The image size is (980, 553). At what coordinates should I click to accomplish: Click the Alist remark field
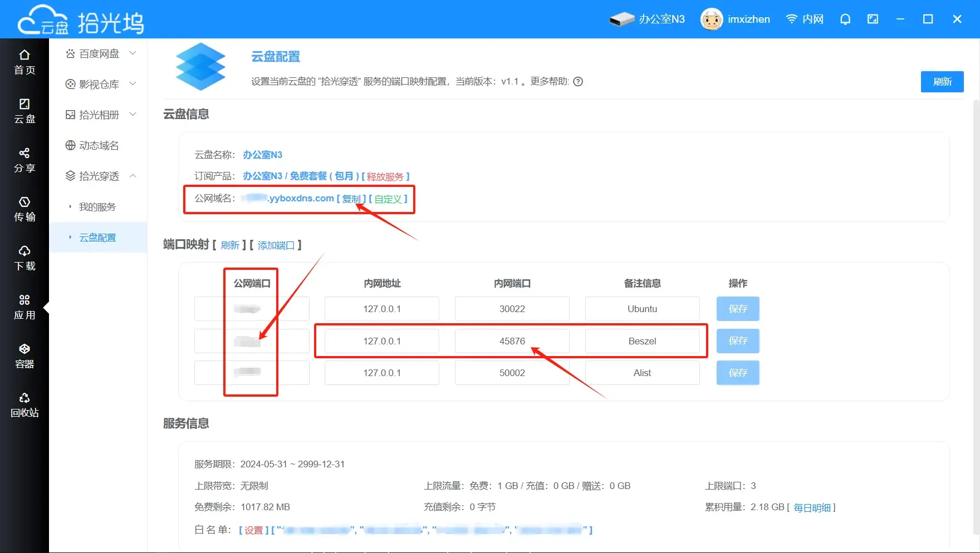click(643, 373)
